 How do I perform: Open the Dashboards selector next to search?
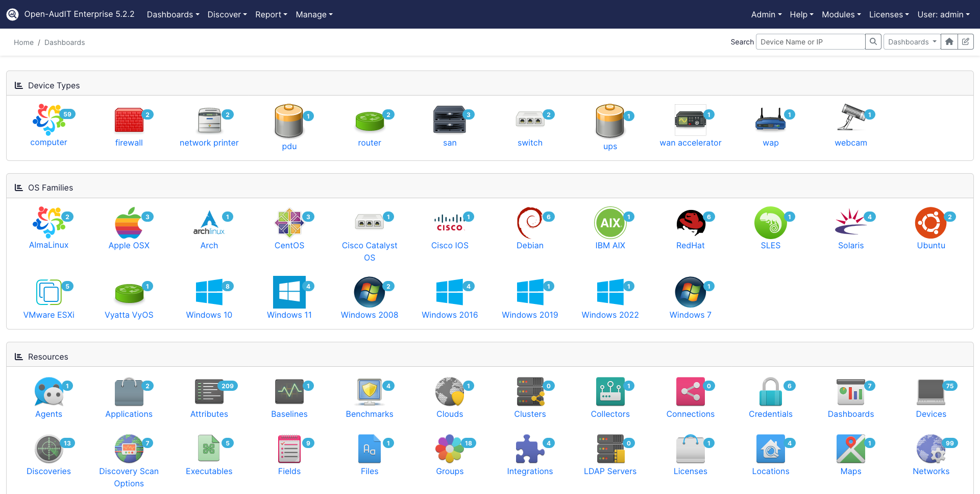(912, 42)
